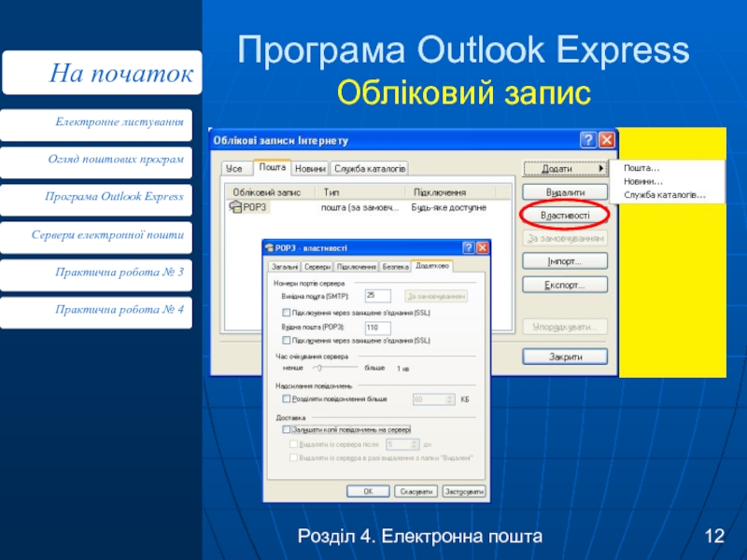The height and width of the screenshot is (560, 747).
Task: Open Електронне листування sidebar link
Action: click(96, 123)
